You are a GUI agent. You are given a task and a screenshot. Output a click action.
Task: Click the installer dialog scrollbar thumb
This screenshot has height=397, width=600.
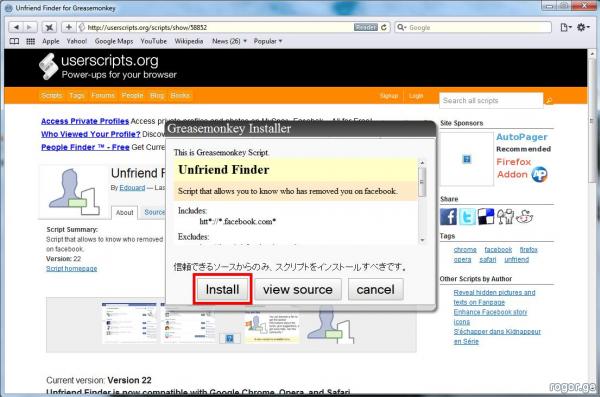coord(422,182)
